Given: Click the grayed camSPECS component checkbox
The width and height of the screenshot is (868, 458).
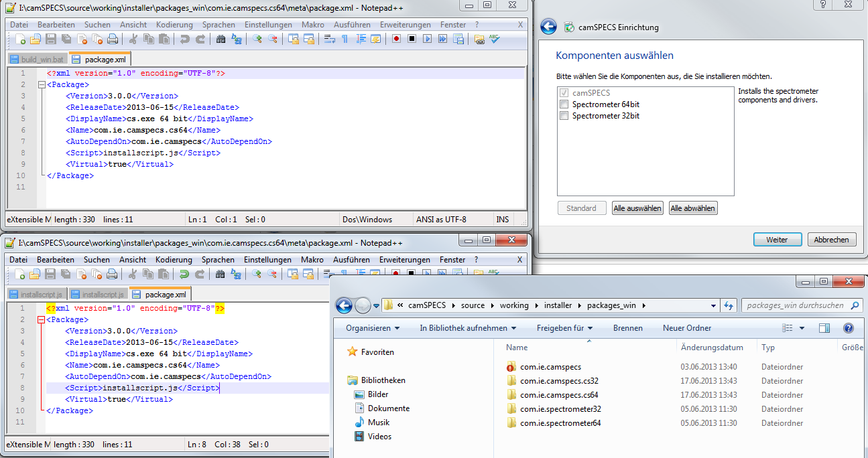Looking at the screenshot, I should click(564, 93).
